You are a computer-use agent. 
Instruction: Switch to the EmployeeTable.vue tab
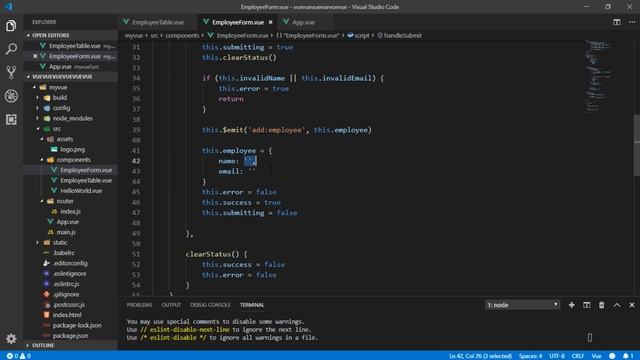(x=158, y=22)
